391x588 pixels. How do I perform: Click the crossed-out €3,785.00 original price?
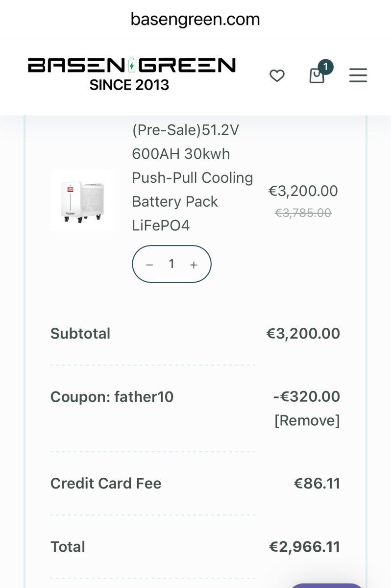coord(303,213)
